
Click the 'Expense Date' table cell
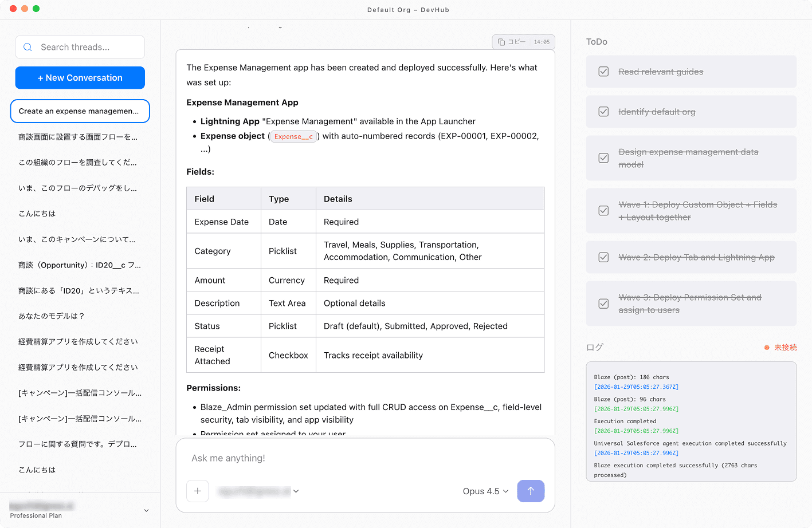[x=224, y=222]
